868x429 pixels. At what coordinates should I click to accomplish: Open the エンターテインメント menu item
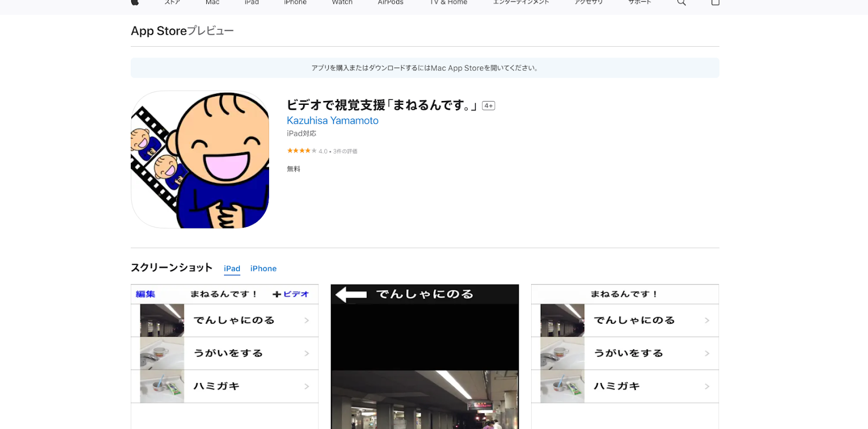521,2
